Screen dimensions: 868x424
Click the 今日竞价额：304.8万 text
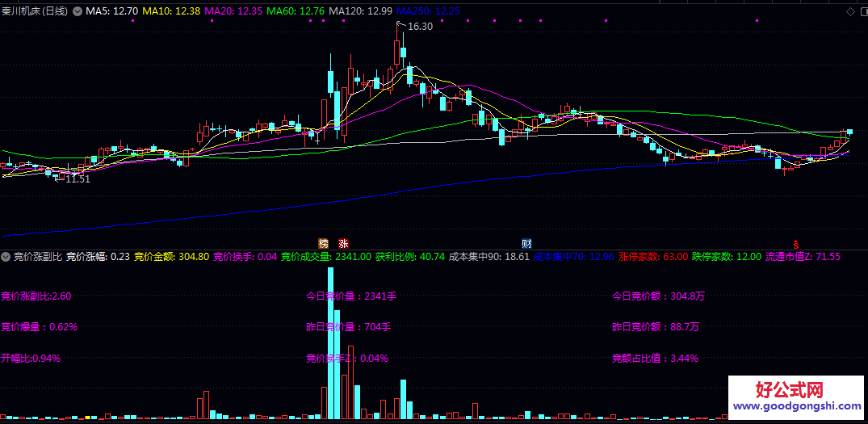pos(658,296)
